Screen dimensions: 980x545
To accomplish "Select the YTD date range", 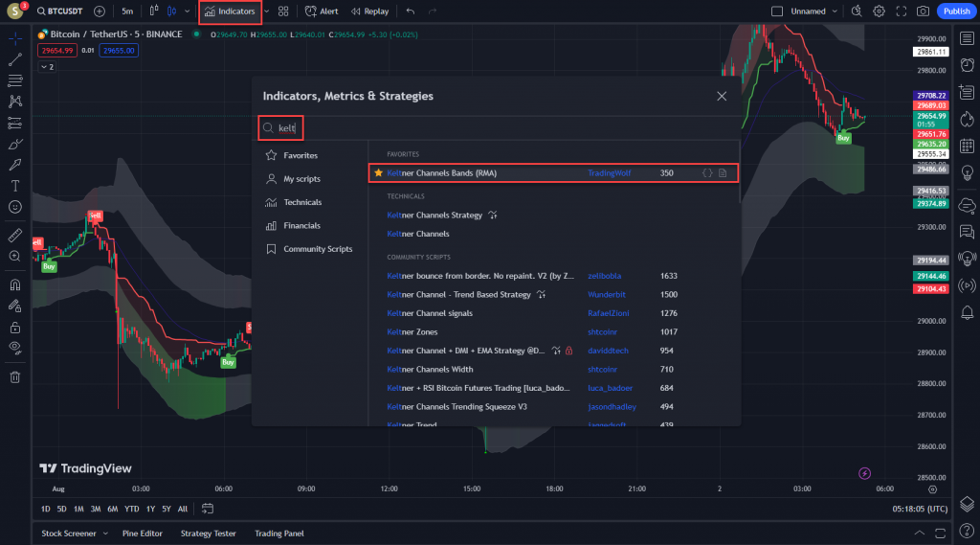I will (x=131, y=510).
